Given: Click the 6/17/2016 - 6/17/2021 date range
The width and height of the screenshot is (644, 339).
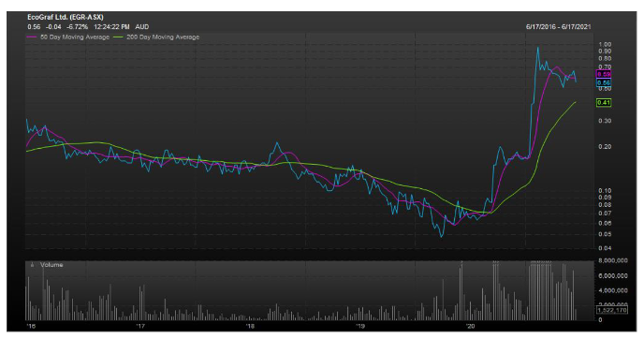Looking at the screenshot, I should [559, 27].
